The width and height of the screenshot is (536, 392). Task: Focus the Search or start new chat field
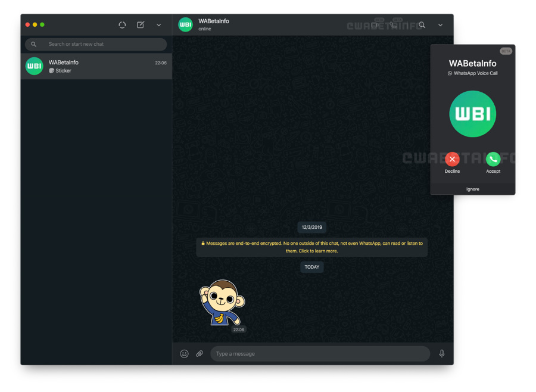pos(96,45)
